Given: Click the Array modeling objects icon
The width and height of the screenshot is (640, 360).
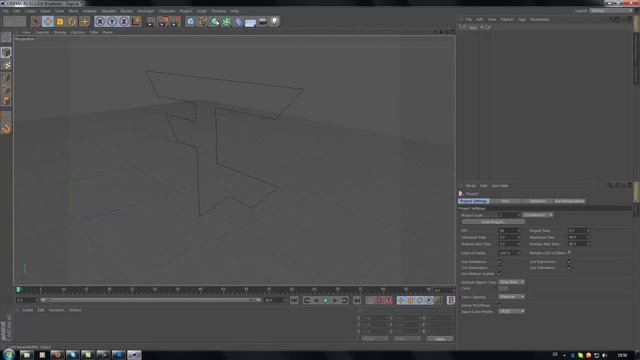Looking at the screenshot, I should click(x=226, y=21).
